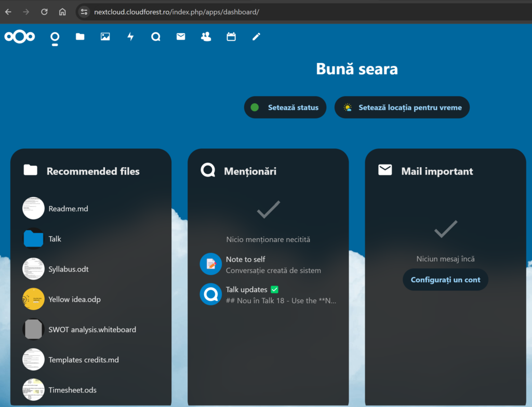
Task: Open the Contacts app icon
Action: (x=206, y=37)
